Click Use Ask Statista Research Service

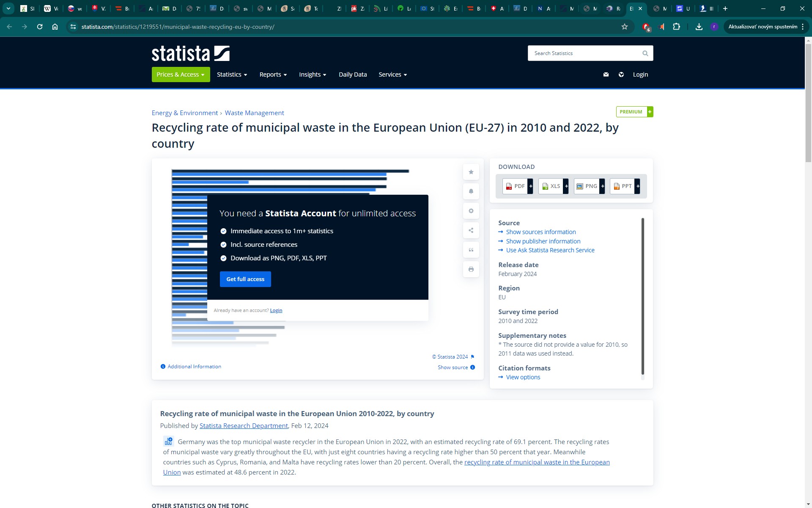[550, 250]
